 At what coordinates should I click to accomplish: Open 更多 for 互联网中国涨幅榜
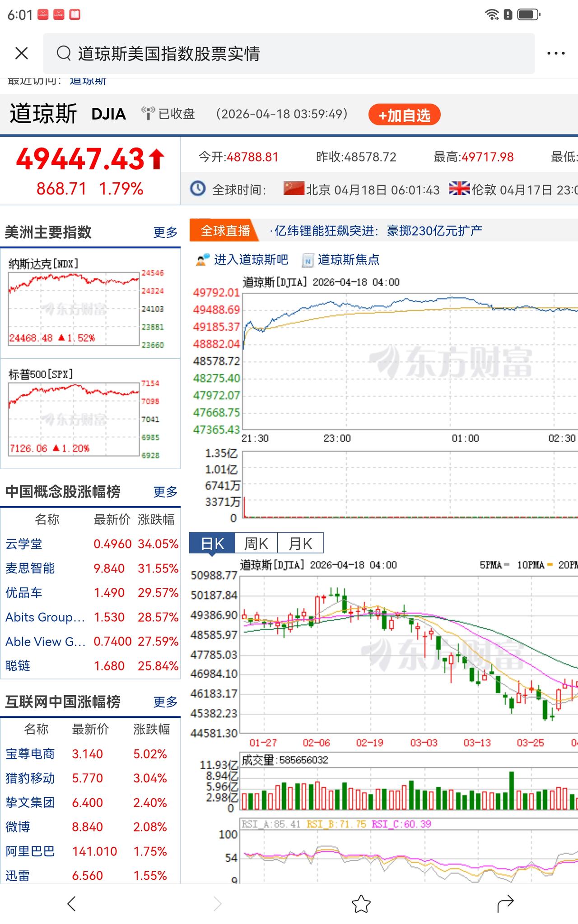tap(165, 702)
